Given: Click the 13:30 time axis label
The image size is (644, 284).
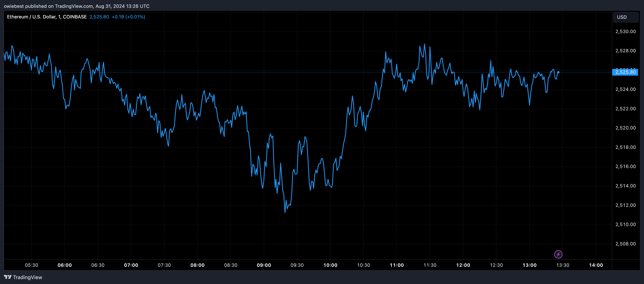Looking at the screenshot, I should [562, 265].
